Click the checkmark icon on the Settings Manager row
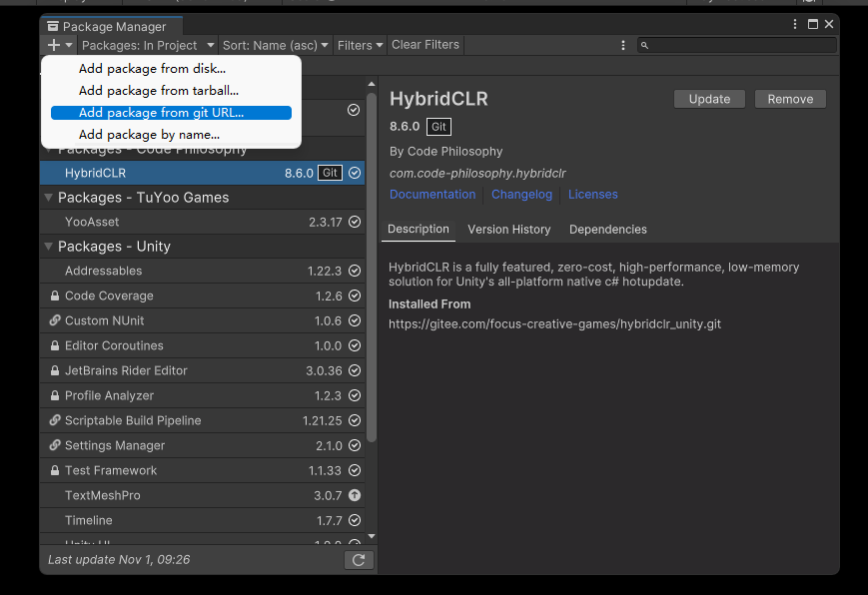 click(x=355, y=445)
